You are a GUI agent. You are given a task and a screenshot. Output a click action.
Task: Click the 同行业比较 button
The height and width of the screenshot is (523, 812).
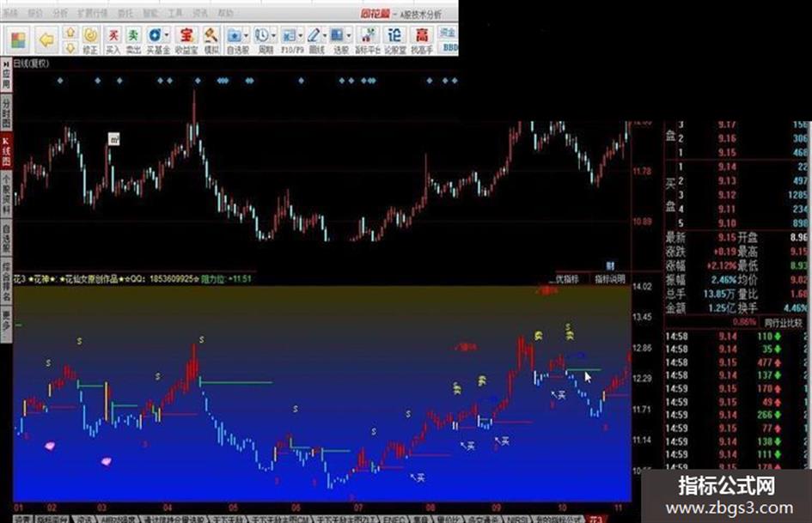point(783,323)
